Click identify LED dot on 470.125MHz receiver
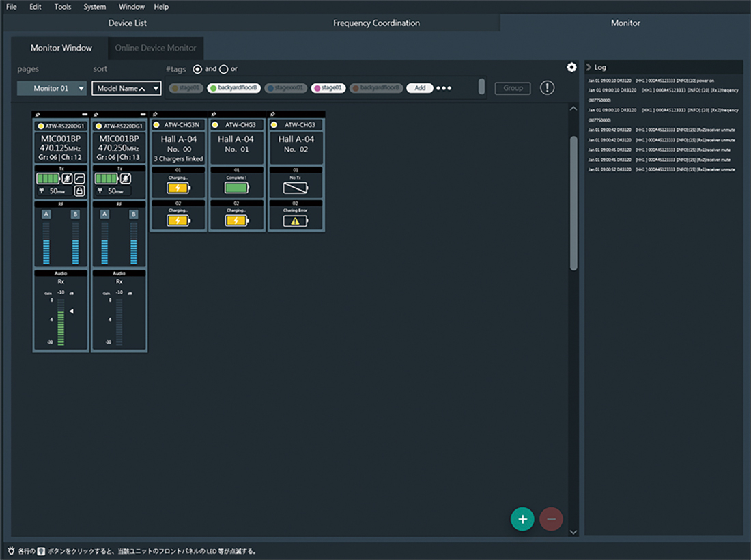The width and height of the screenshot is (751, 560). pyautogui.click(x=41, y=126)
